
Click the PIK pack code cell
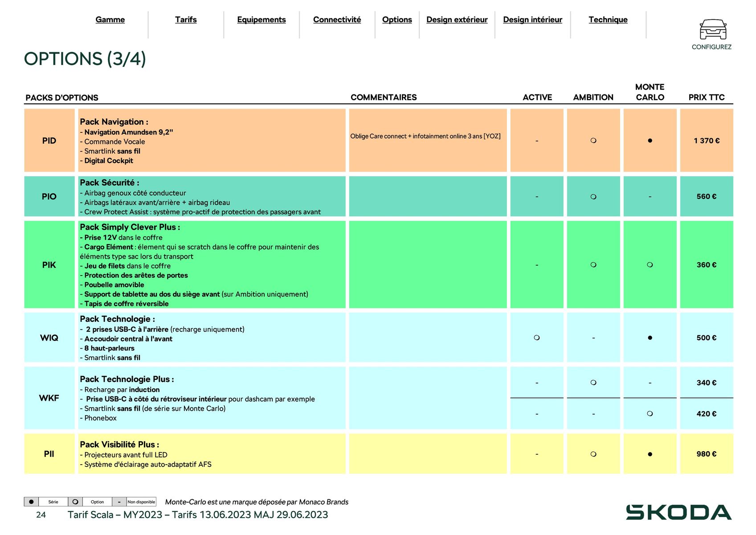tap(49, 265)
